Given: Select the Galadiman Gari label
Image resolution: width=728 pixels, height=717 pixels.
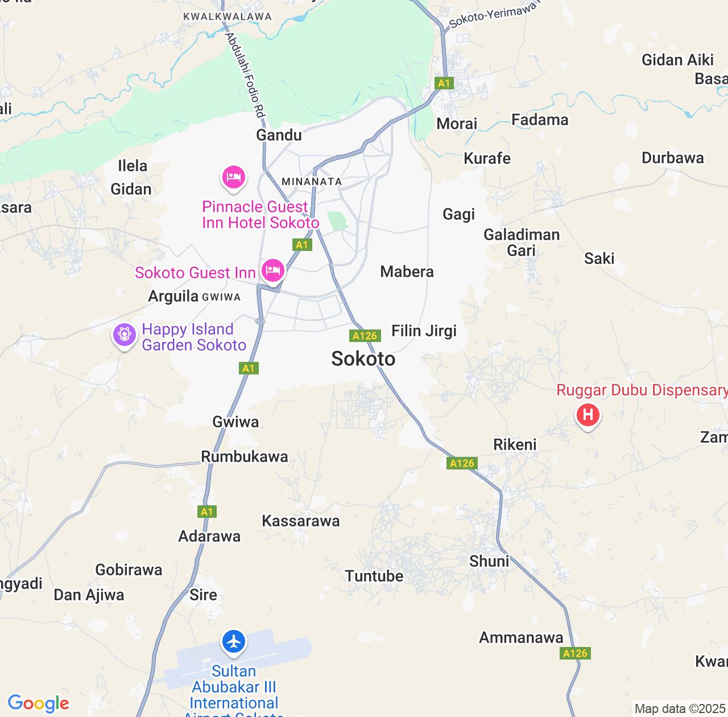Looking at the screenshot, I should [x=522, y=242].
